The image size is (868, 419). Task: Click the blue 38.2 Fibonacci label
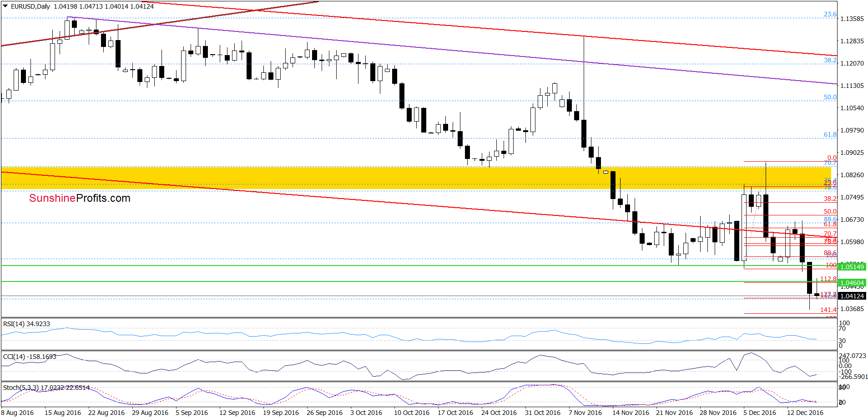(830, 60)
